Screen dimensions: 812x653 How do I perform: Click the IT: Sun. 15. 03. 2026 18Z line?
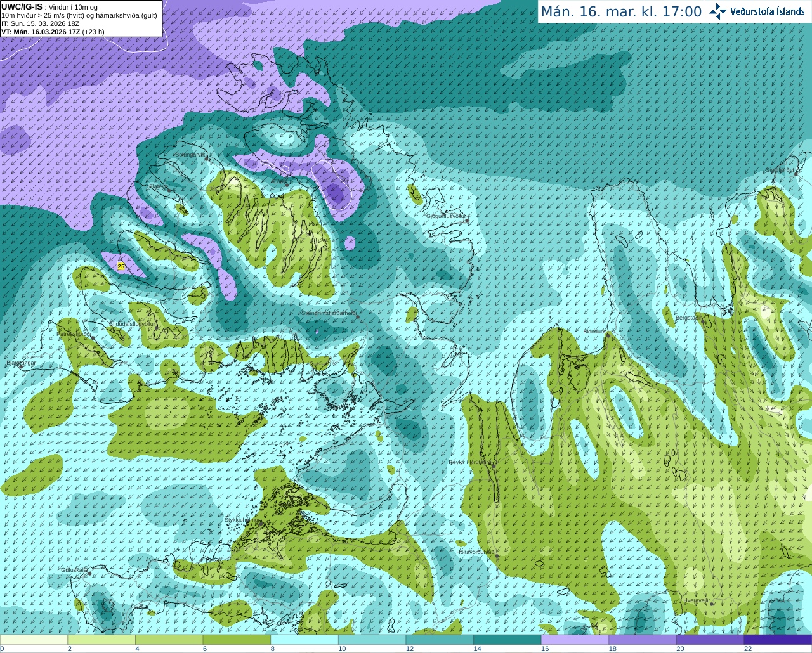coord(41,23)
